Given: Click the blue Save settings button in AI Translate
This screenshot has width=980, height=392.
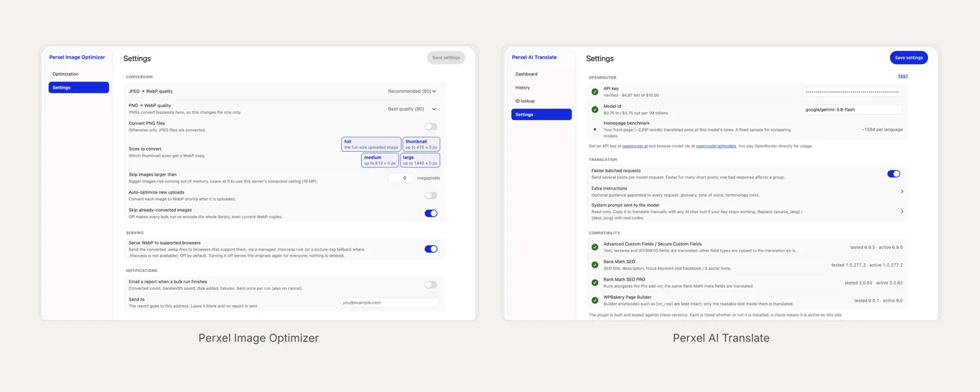Looking at the screenshot, I should click(x=909, y=58).
